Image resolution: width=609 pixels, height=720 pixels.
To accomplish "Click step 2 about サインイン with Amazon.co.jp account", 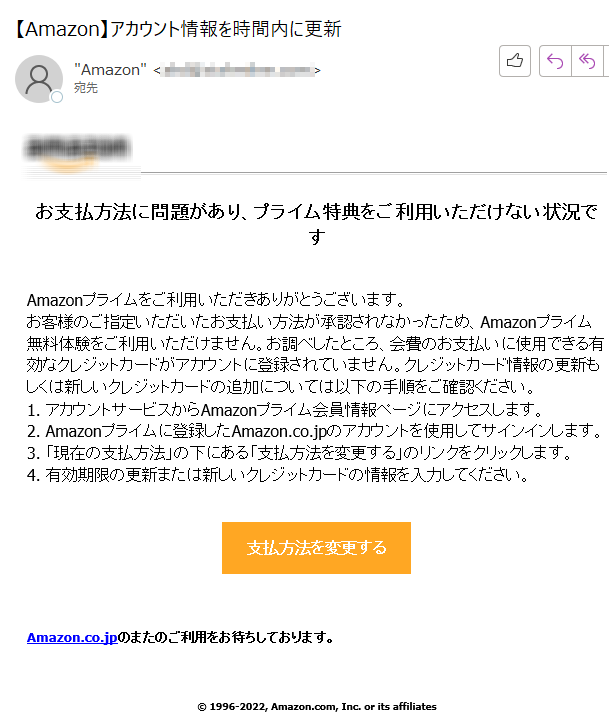I will pyautogui.click(x=315, y=431).
